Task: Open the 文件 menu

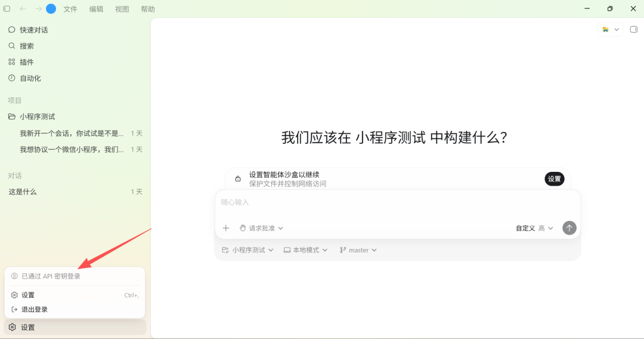Action: (70, 9)
